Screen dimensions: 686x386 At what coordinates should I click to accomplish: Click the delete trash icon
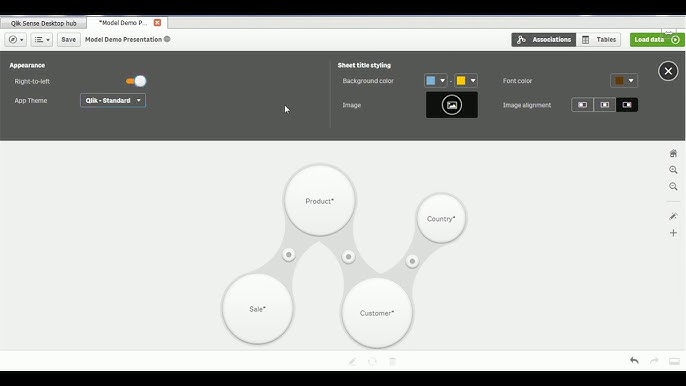click(392, 361)
